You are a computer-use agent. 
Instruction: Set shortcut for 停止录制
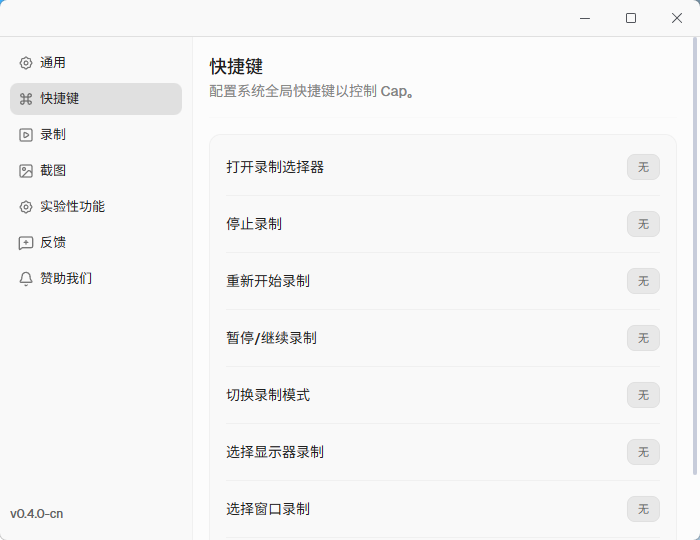[643, 224]
